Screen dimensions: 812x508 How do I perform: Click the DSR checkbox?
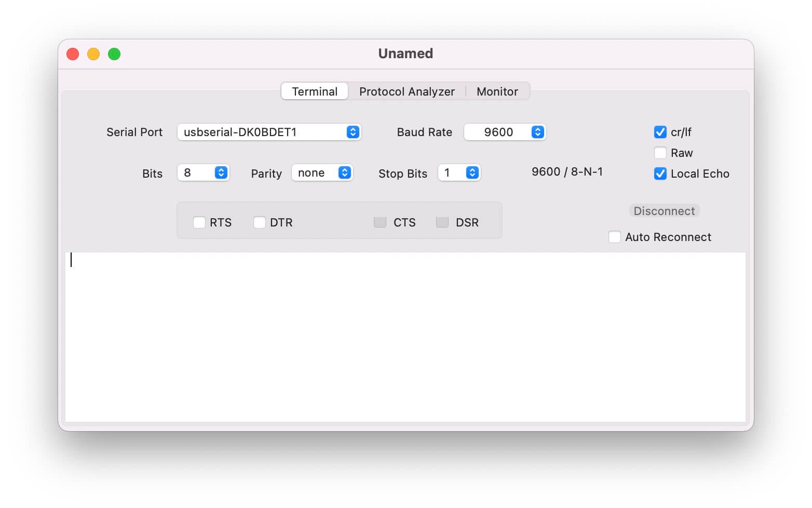[442, 222]
